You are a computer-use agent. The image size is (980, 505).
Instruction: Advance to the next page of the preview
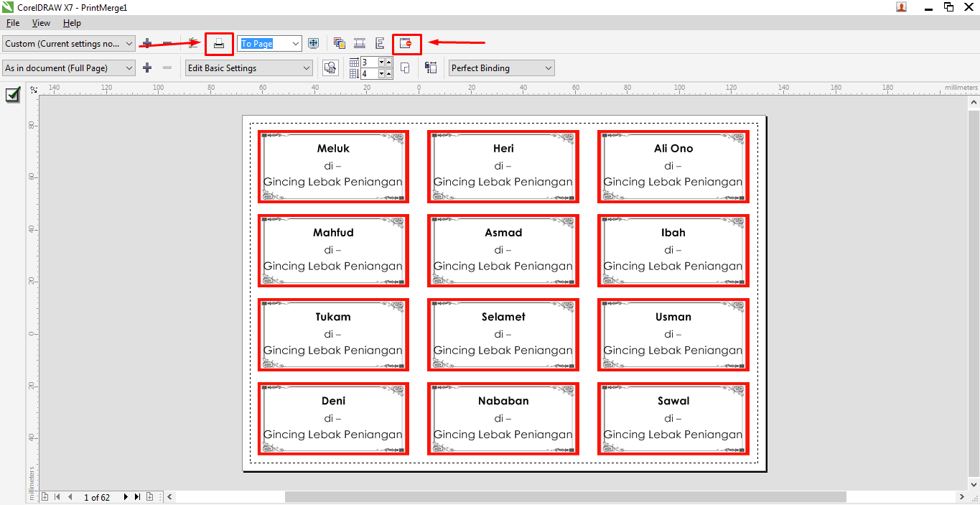pyautogui.click(x=125, y=496)
